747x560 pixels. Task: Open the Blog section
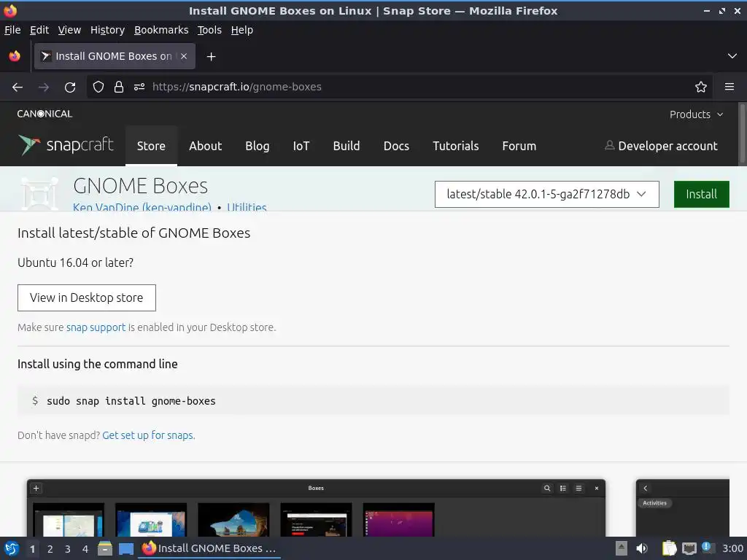(258, 146)
